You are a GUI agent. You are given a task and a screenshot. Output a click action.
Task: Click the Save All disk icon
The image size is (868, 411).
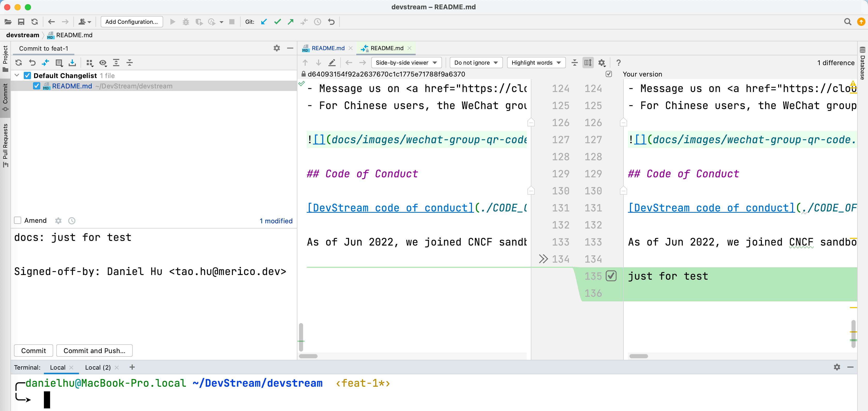[21, 22]
